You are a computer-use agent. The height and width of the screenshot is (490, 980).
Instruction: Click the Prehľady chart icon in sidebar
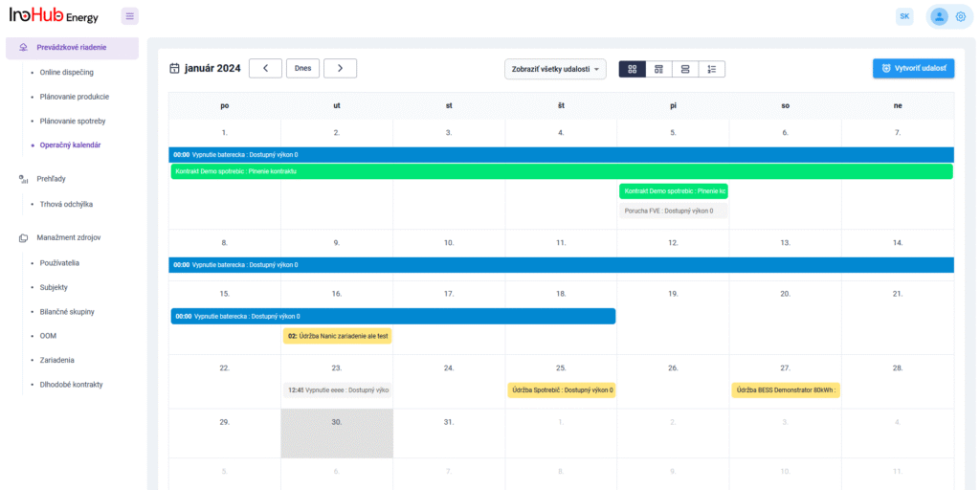tap(23, 179)
